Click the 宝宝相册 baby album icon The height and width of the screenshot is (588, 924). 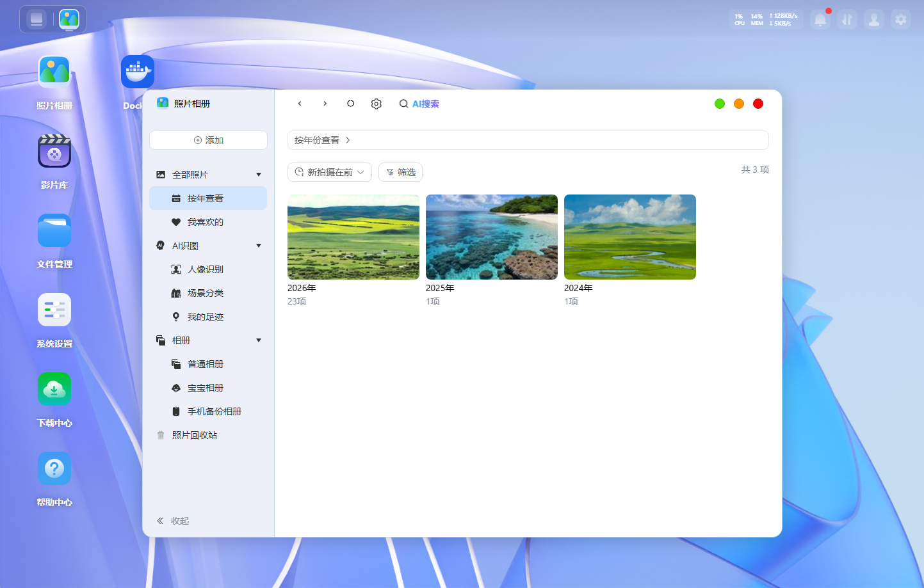pos(176,388)
